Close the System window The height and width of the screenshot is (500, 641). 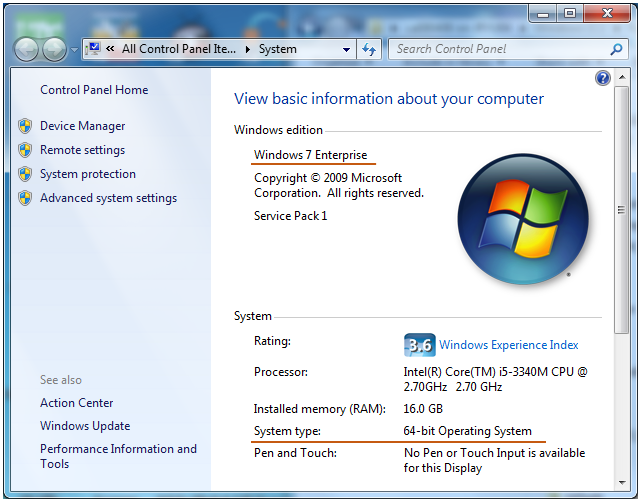tap(607, 14)
